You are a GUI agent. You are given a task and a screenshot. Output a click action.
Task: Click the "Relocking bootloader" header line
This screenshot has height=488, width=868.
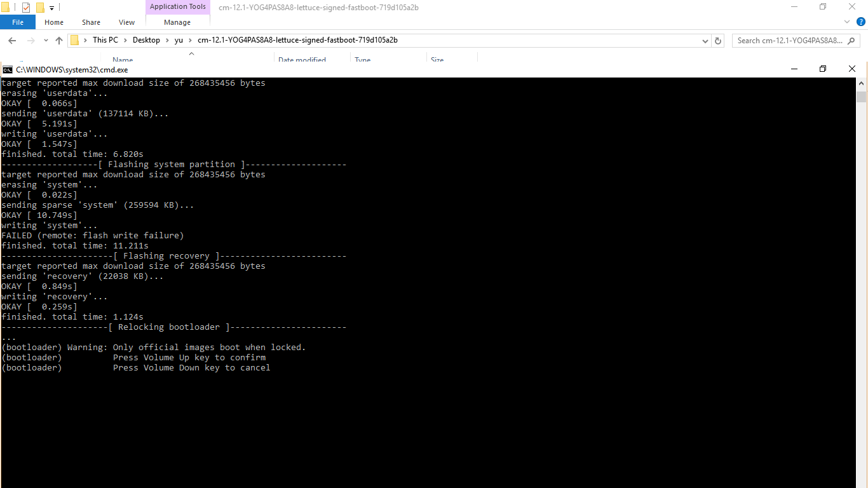tap(174, 327)
